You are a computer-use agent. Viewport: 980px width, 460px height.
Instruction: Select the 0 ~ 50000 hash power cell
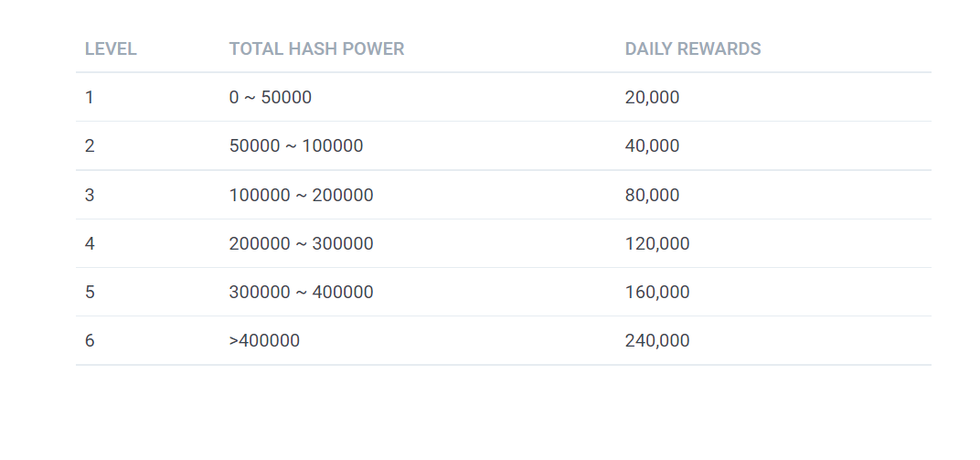coord(270,98)
